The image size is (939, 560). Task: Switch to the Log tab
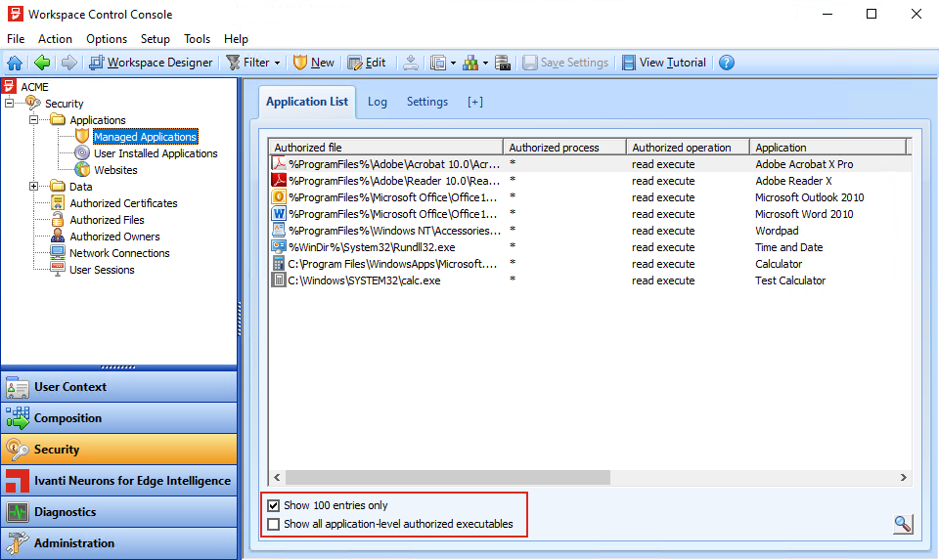click(378, 102)
